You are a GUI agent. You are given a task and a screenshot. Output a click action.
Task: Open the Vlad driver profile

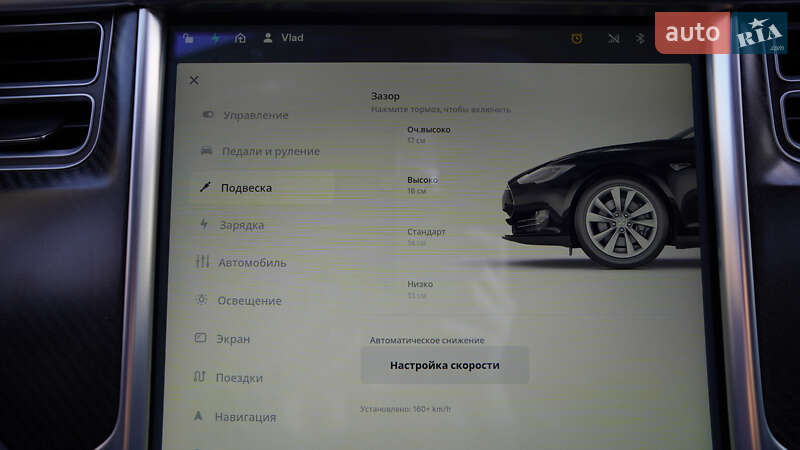point(283,38)
